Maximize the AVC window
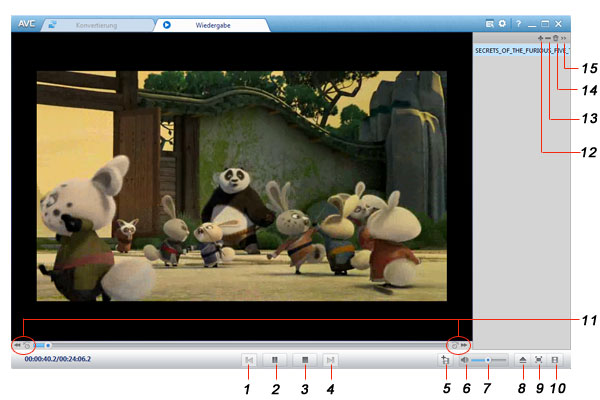Viewport: 600px width, 400px height. pyautogui.click(x=545, y=24)
